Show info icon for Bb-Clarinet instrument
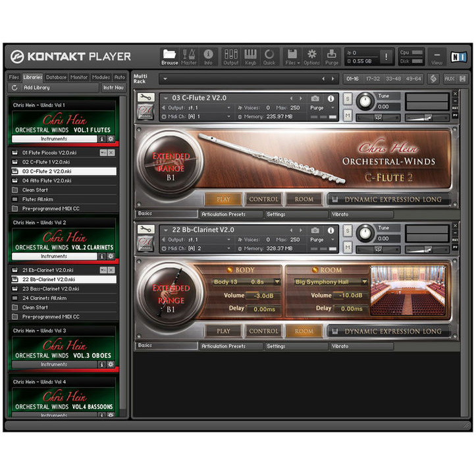 331,230
